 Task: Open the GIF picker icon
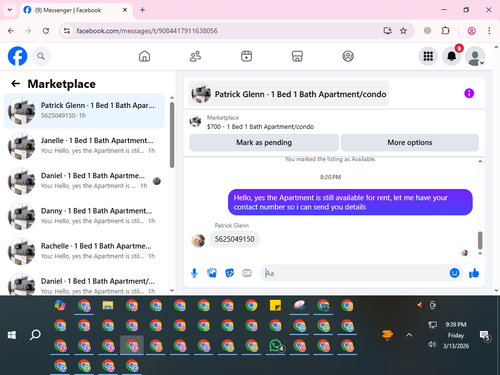(247, 273)
